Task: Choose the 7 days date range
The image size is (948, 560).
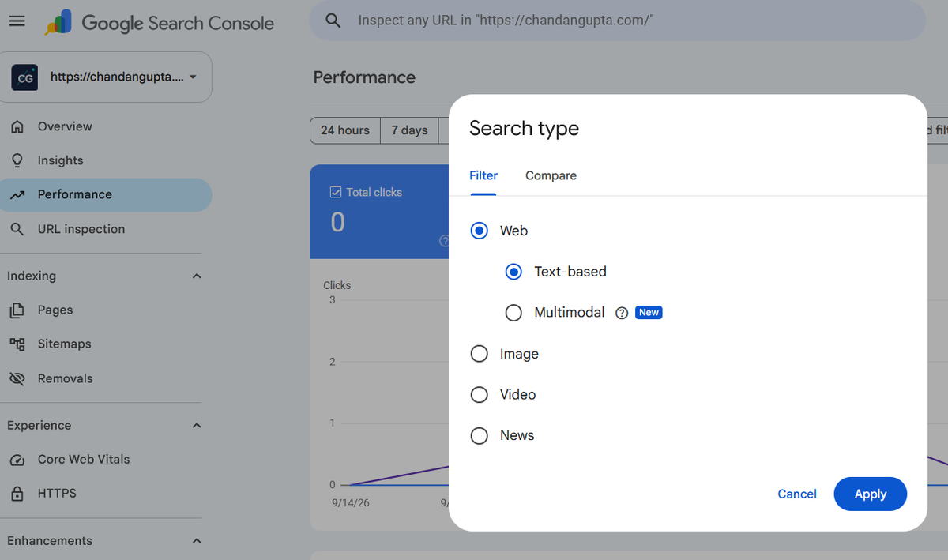Action: pyautogui.click(x=409, y=130)
